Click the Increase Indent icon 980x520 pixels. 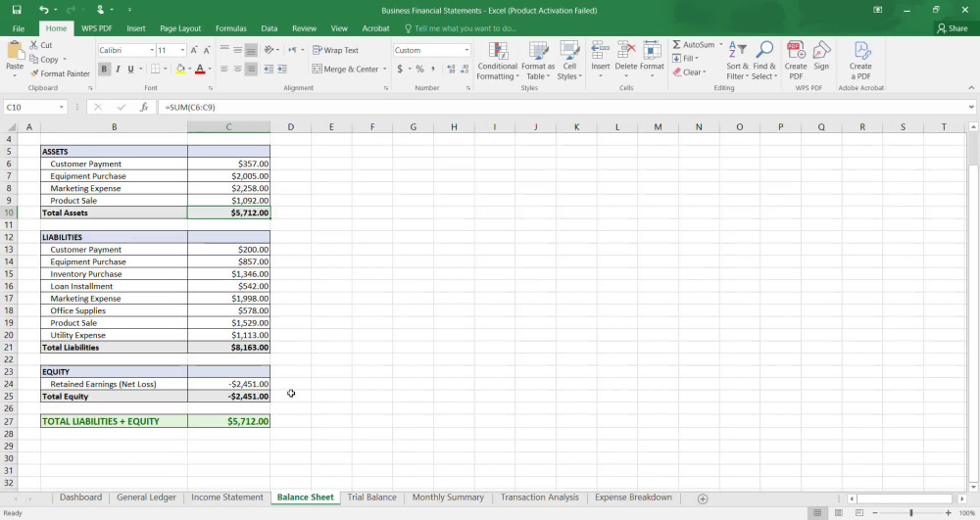tap(282, 69)
